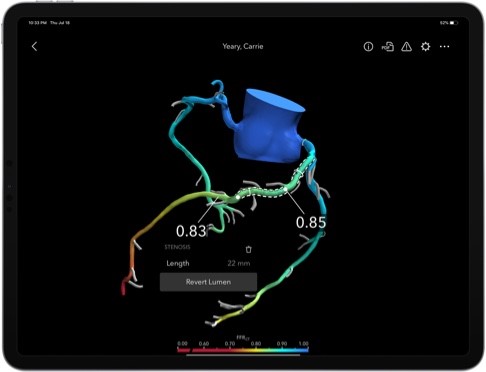Screen dimensions: 486x372
Task: Export the PDF report icon
Action: click(x=387, y=47)
